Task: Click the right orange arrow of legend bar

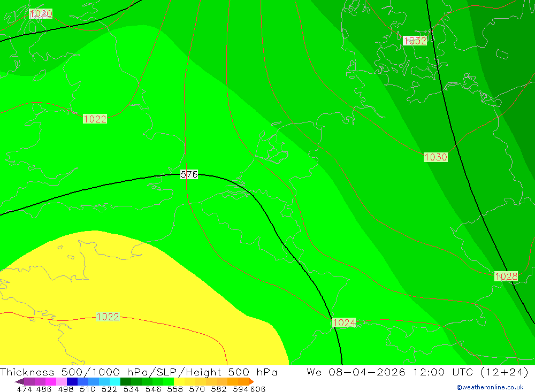Action: tap(251, 381)
